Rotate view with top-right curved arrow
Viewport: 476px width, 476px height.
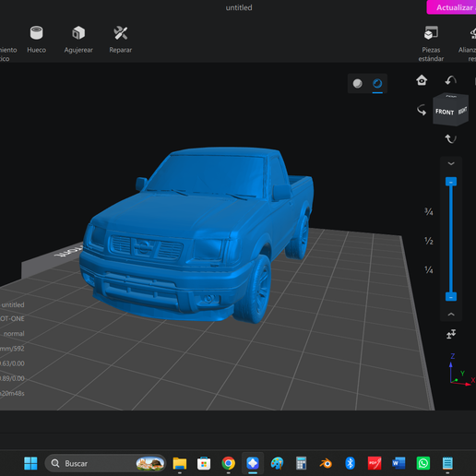click(x=451, y=80)
